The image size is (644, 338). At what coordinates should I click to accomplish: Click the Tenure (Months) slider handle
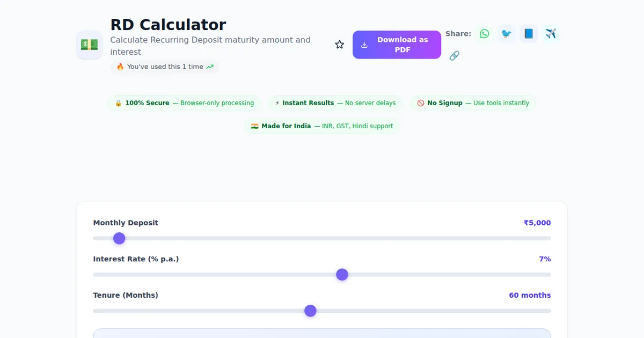pos(310,311)
